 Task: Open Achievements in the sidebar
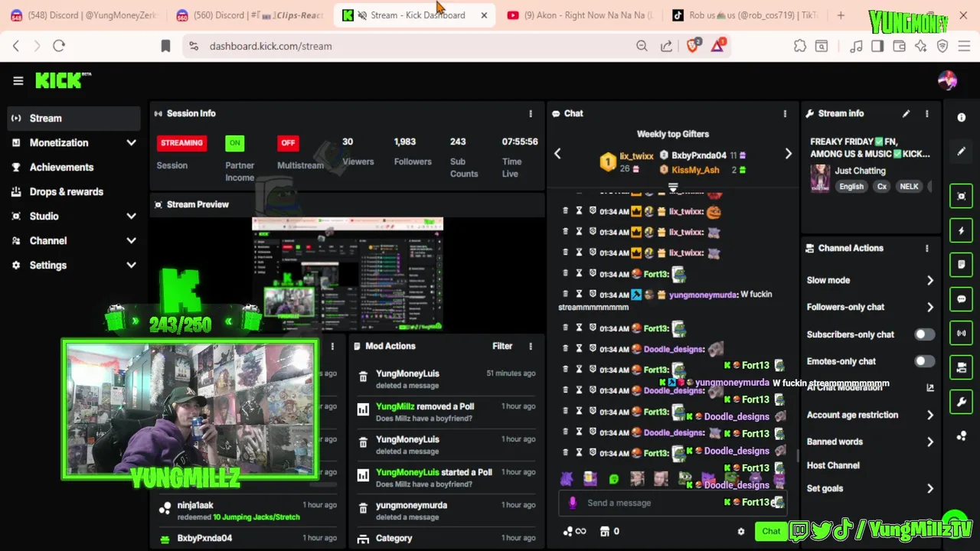[x=75, y=167]
